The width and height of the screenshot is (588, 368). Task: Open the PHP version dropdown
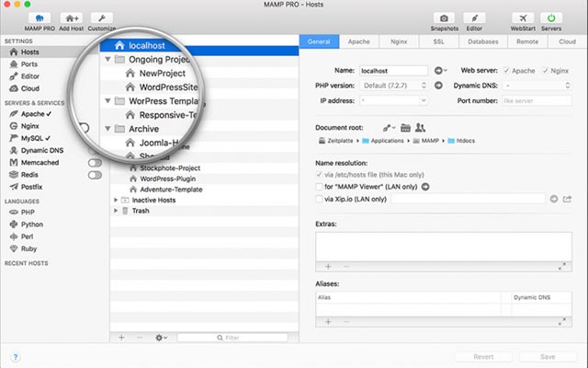pos(393,85)
